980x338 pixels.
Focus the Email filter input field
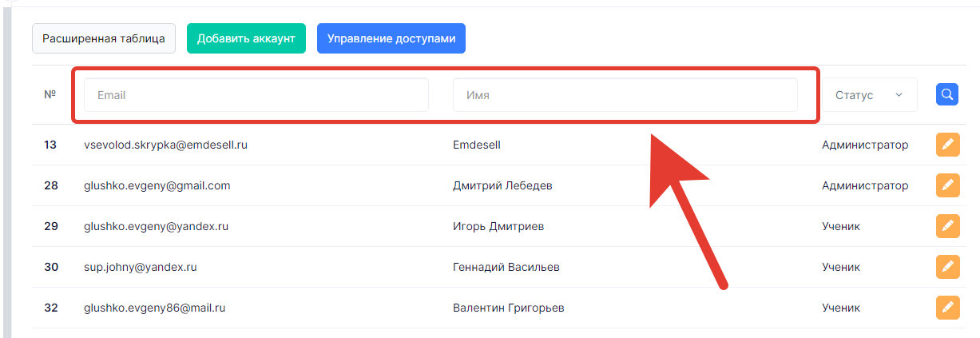pos(256,95)
